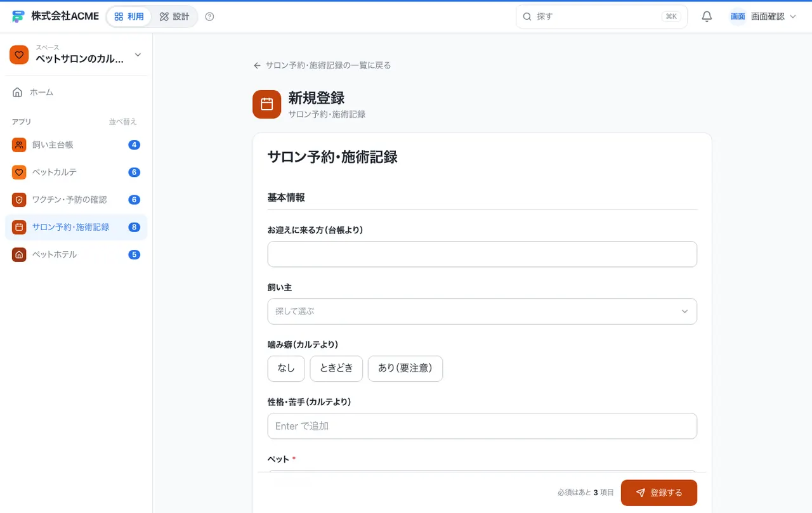The height and width of the screenshot is (513, 812).
Task: Open the ペットホテル app
Action: tap(76, 255)
